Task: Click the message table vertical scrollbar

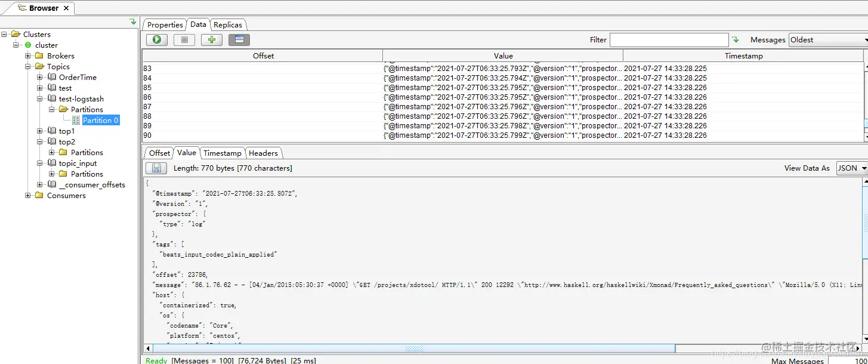Action: coord(866,101)
